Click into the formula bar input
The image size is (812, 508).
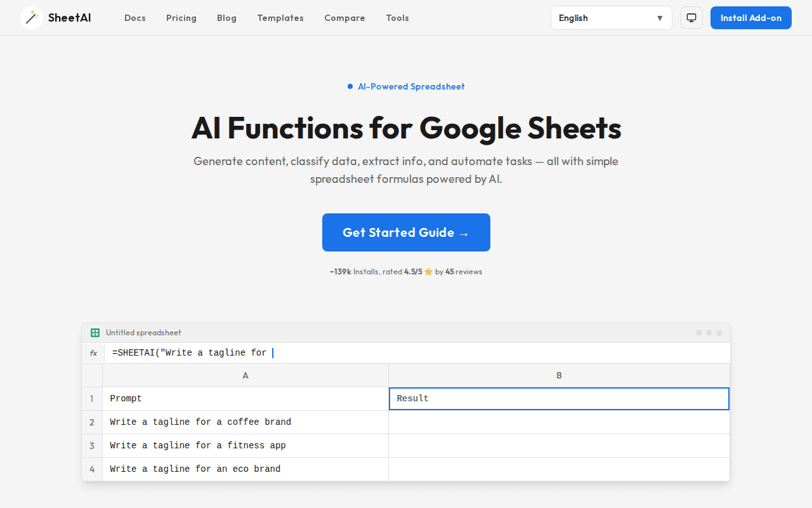coord(417,353)
